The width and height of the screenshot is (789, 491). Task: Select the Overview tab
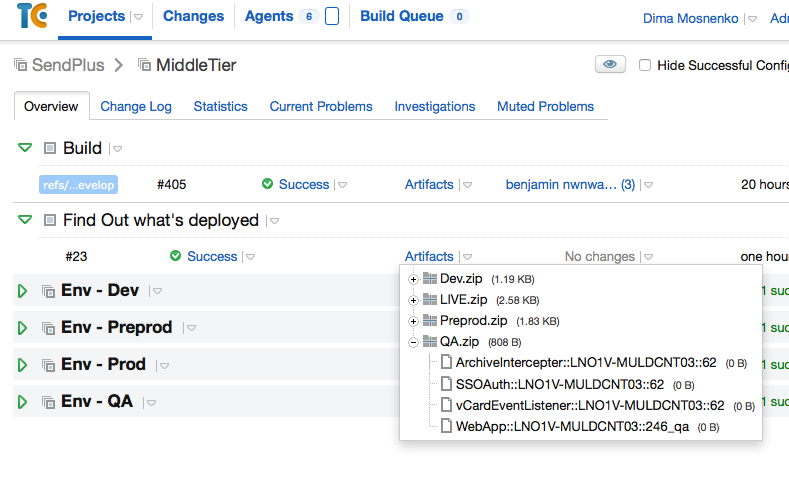point(51,107)
